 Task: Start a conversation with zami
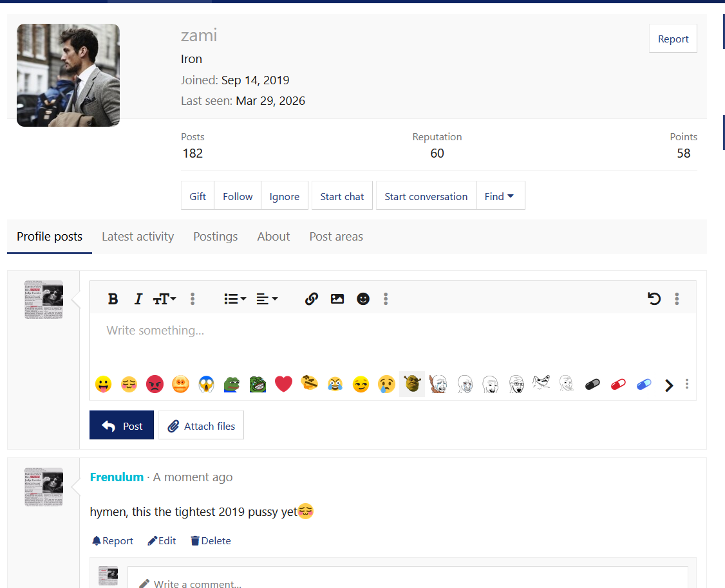(x=426, y=196)
